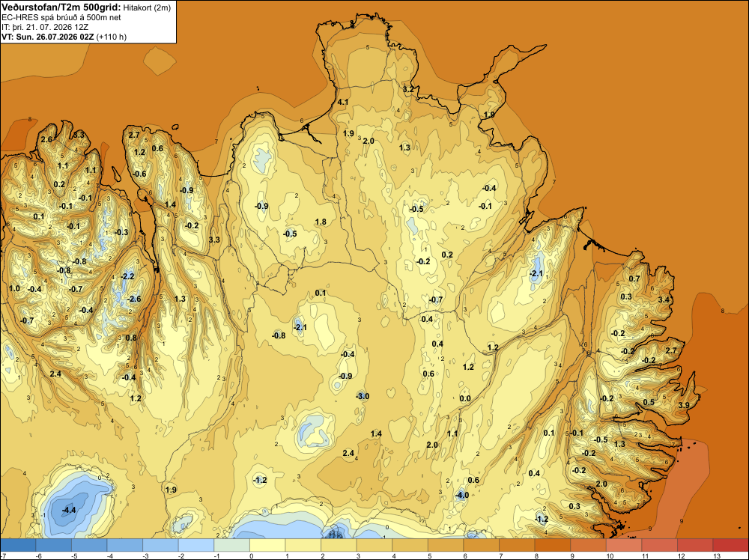Select the legend swatch between 12 and 13
749x560 pixels.
[695, 545]
